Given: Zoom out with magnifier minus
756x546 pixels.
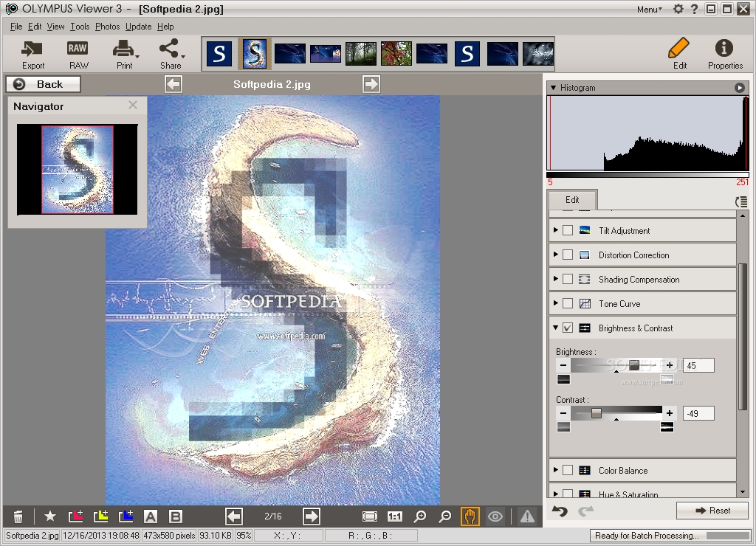Looking at the screenshot, I should pyautogui.click(x=445, y=516).
